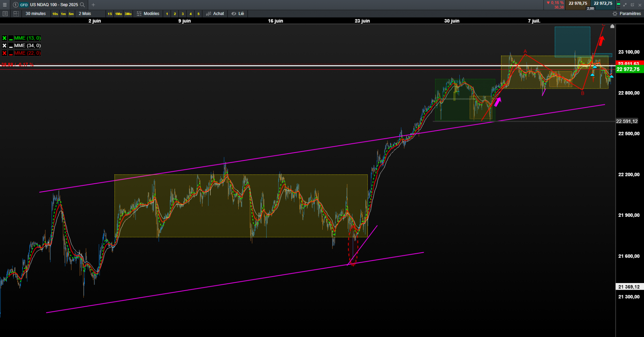Load chart template number 5
644x337 pixels.
199,14
